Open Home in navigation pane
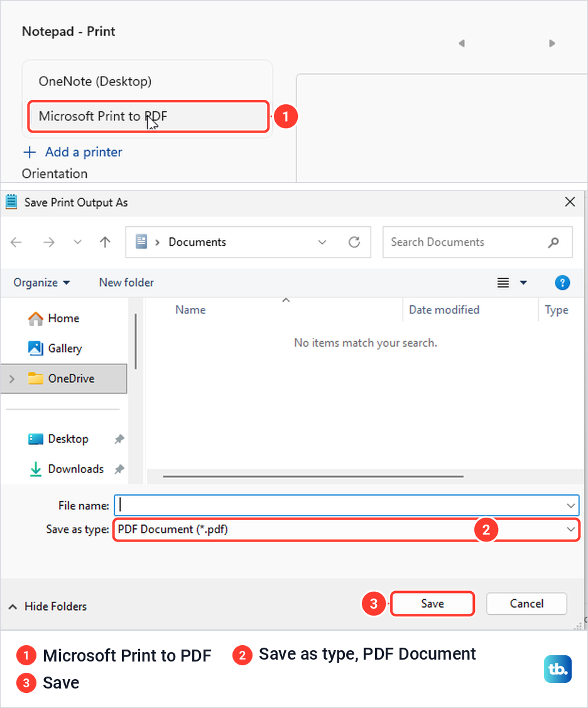The image size is (588, 708). [63, 319]
